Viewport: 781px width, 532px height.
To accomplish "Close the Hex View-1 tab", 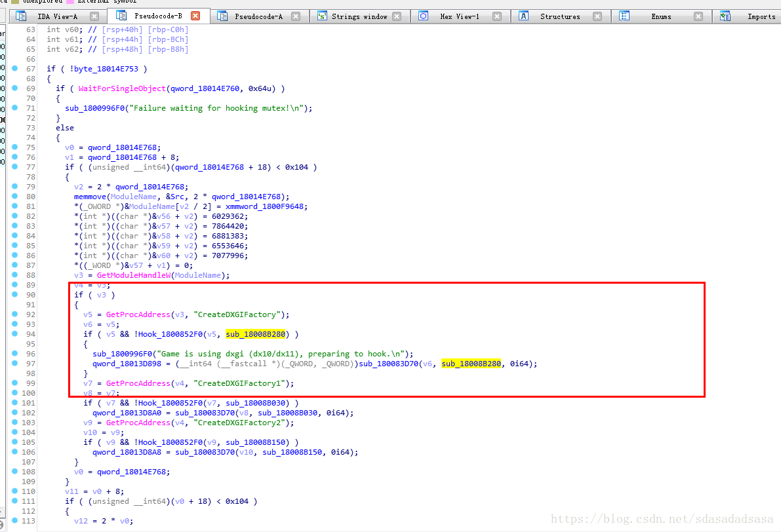I will coord(497,16).
